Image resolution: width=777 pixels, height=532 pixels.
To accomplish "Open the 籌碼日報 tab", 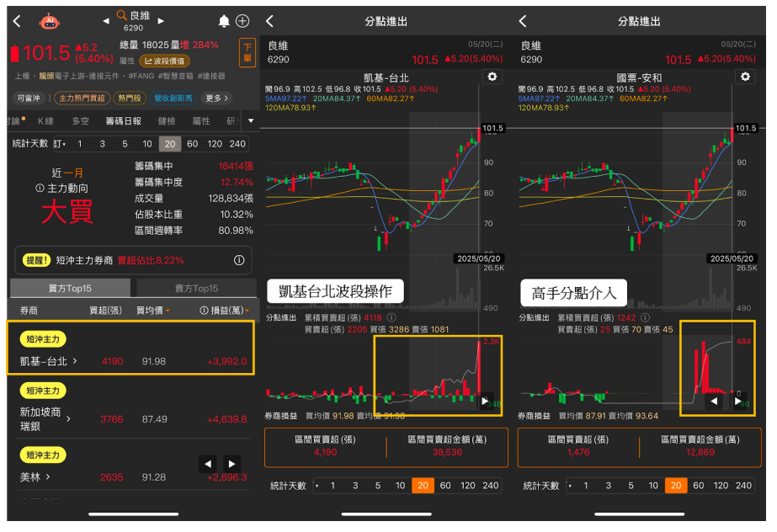I will [124, 121].
